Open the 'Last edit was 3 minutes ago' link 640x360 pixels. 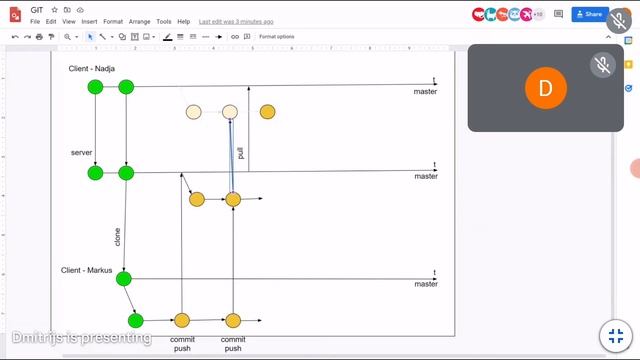(236, 22)
